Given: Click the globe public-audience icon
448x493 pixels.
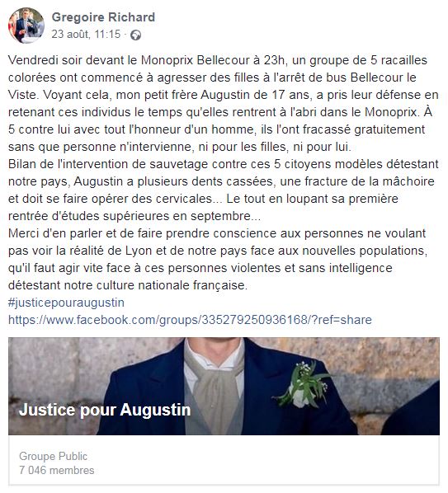Looking at the screenshot, I should tap(135, 35).
